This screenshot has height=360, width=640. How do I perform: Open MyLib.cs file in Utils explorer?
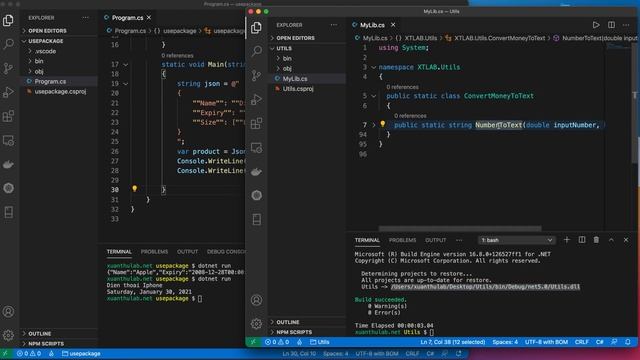[x=307, y=78]
